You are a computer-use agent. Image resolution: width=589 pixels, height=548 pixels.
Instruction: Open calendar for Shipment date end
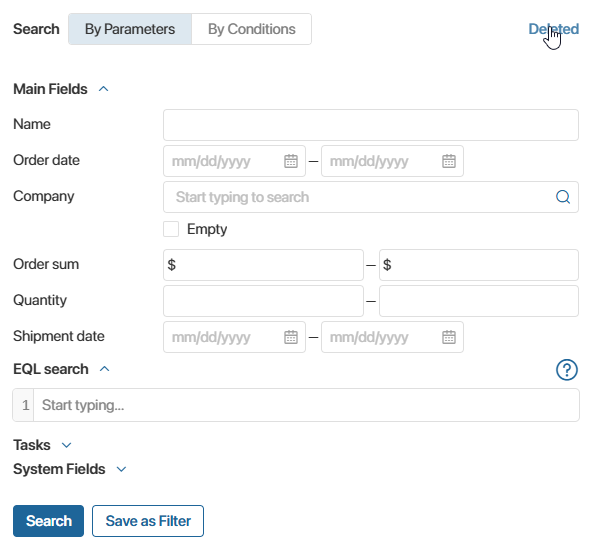tap(449, 337)
